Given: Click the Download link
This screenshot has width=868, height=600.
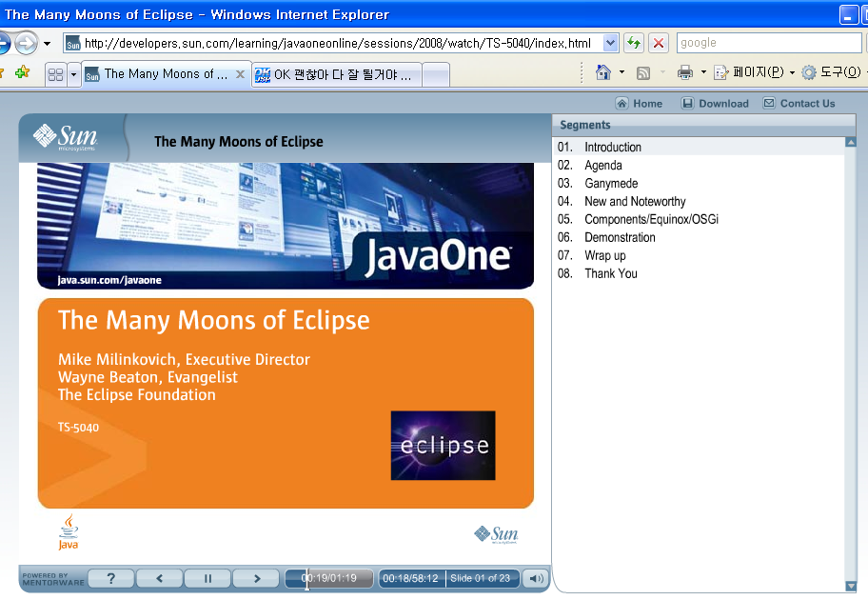Looking at the screenshot, I should pyautogui.click(x=715, y=104).
